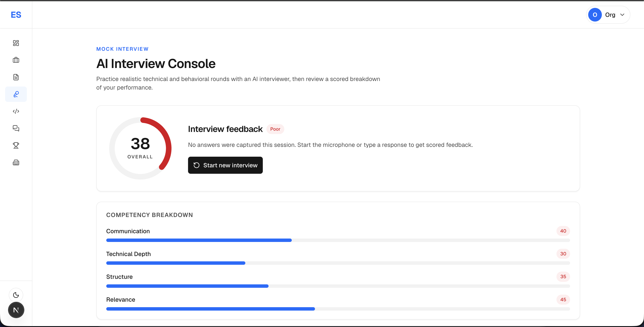Viewport: 644px width, 327px height.
Task: Click the Technical Depth progress bar
Action: 338,263
